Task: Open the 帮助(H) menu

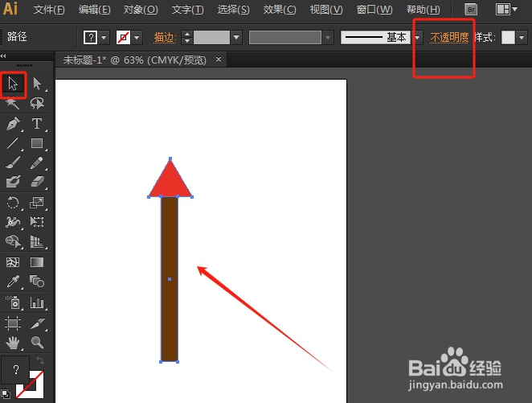Action: (x=423, y=10)
